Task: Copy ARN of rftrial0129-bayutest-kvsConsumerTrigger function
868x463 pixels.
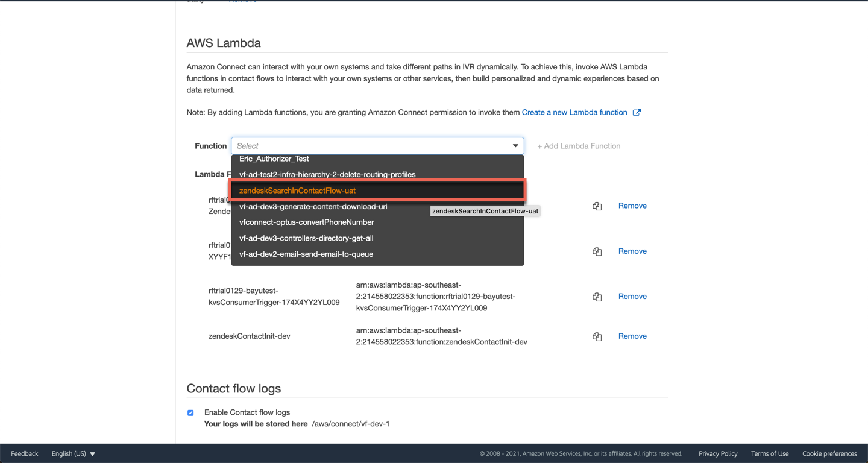Action: (x=597, y=297)
